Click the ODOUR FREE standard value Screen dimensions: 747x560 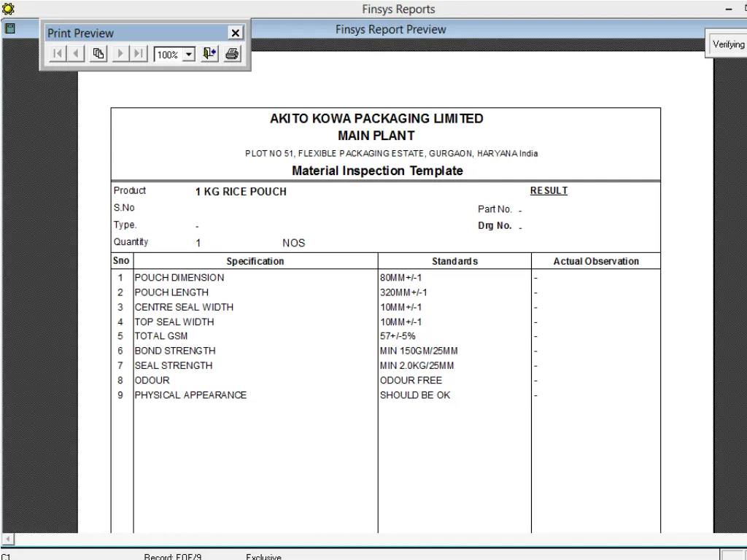pyautogui.click(x=411, y=381)
